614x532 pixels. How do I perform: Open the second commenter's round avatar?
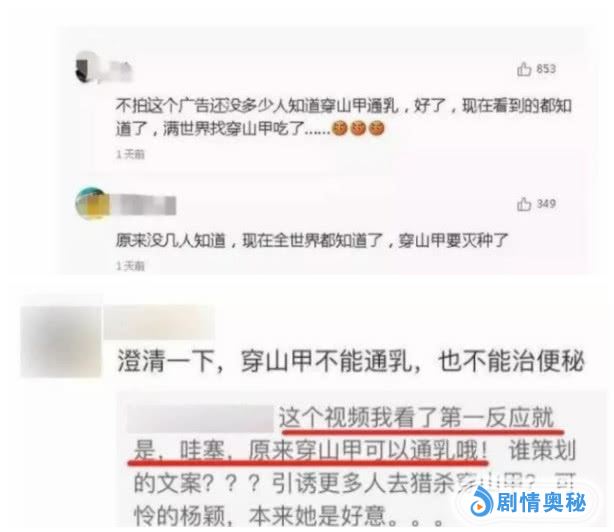(92, 204)
